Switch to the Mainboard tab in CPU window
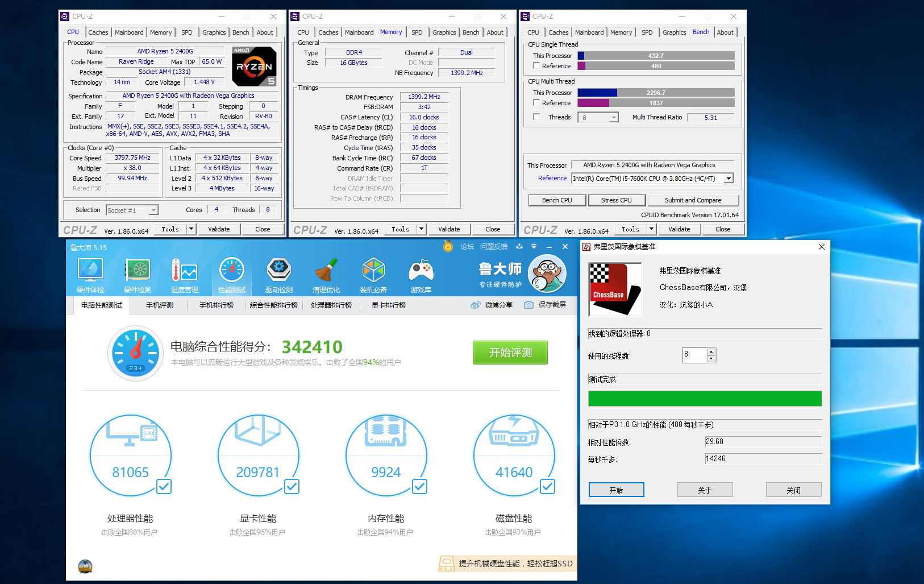This screenshot has width=924, height=584. tap(129, 32)
